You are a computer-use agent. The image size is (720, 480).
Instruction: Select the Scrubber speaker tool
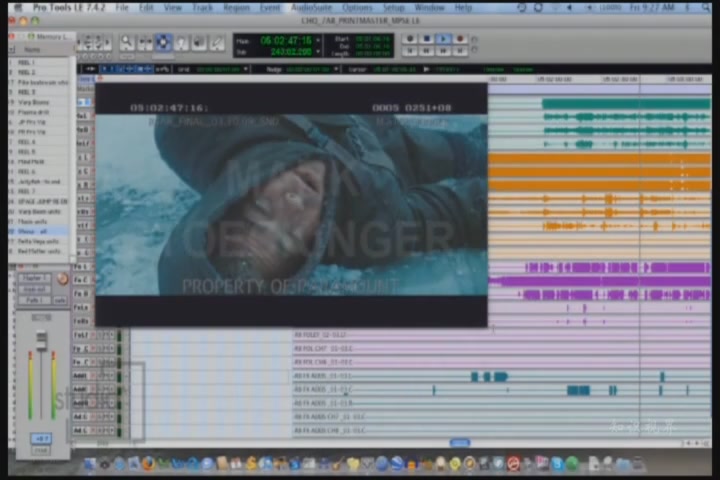point(199,43)
